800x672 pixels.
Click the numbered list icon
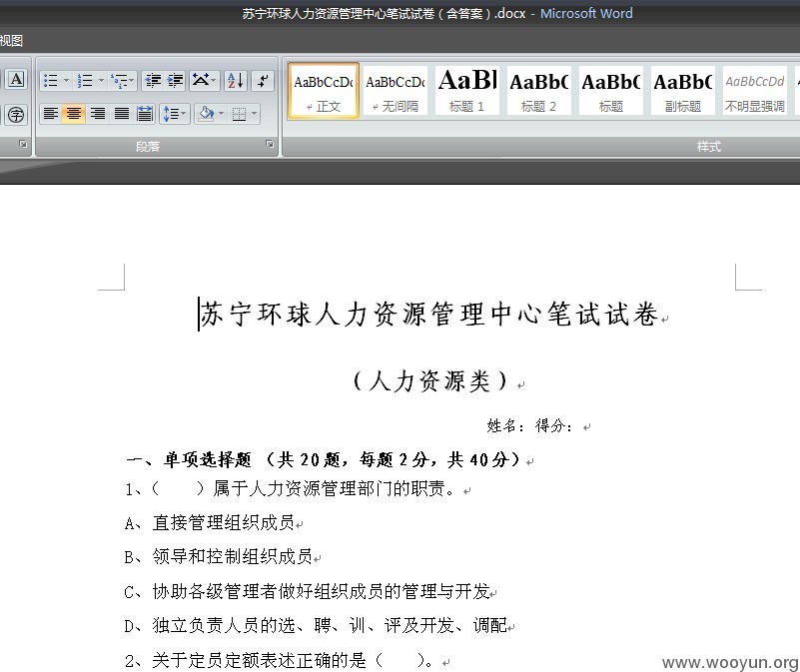click(x=85, y=81)
